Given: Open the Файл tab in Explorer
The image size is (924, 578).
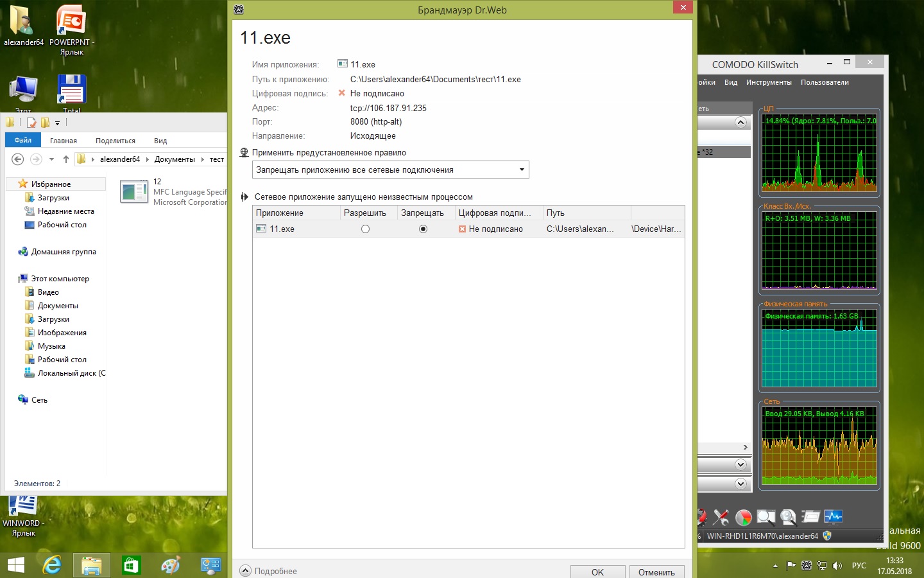Looking at the screenshot, I should click(23, 140).
